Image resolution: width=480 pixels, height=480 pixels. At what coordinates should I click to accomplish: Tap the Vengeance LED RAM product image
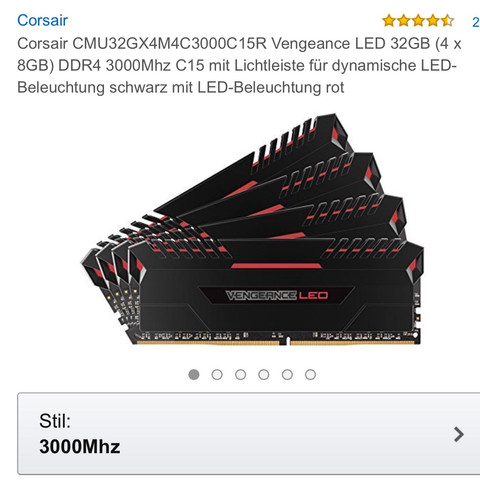(252, 229)
